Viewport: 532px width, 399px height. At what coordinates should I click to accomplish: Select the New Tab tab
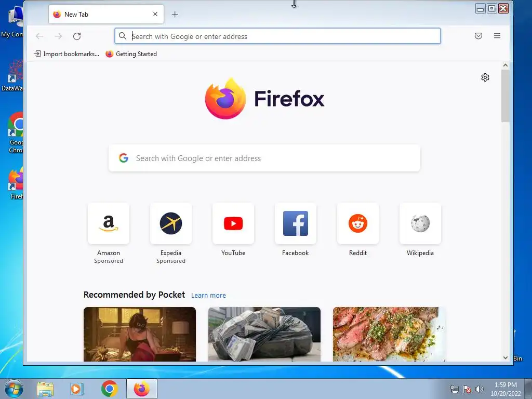coord(106,14)
